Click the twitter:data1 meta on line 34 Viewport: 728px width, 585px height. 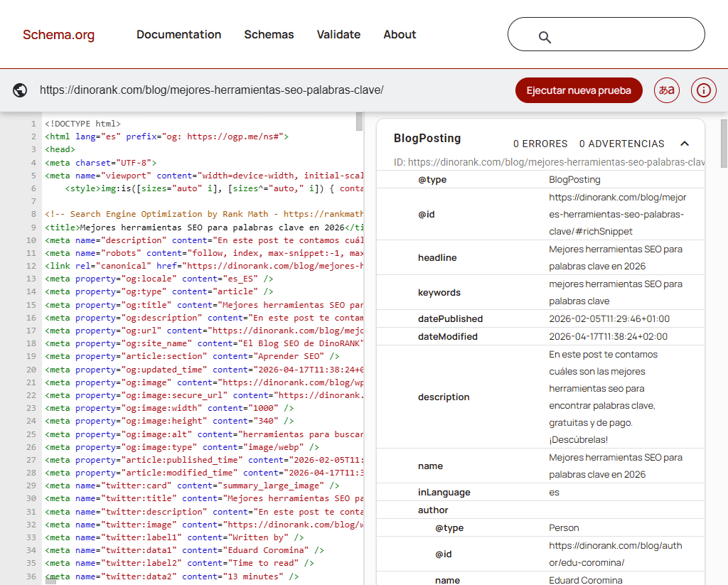click(184, 550)
